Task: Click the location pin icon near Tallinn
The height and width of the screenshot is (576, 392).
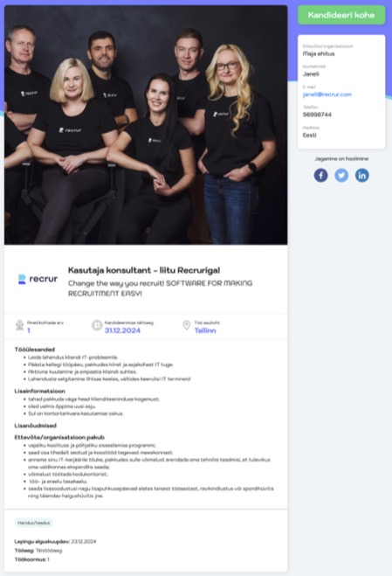Action: click(187, 325)
